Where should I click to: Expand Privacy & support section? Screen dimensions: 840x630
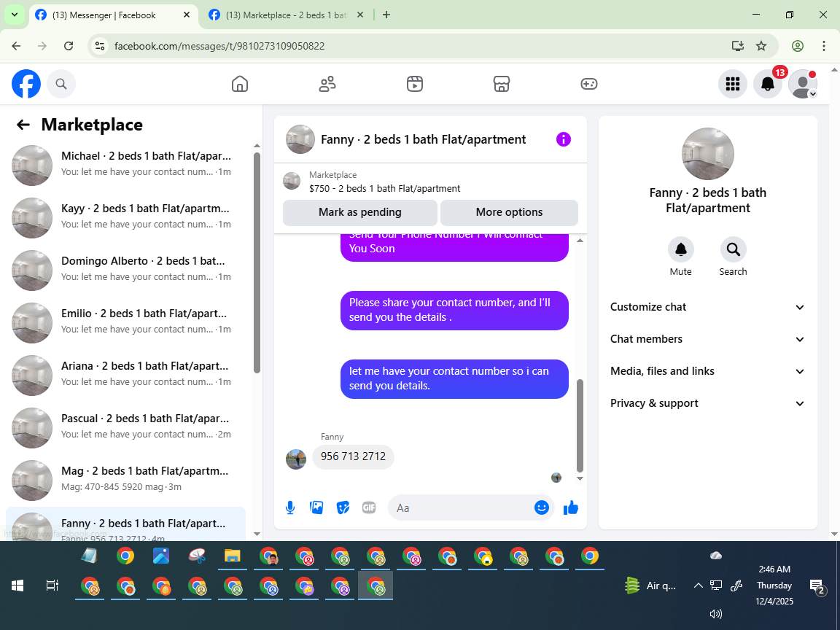click(x=708, y=403)
